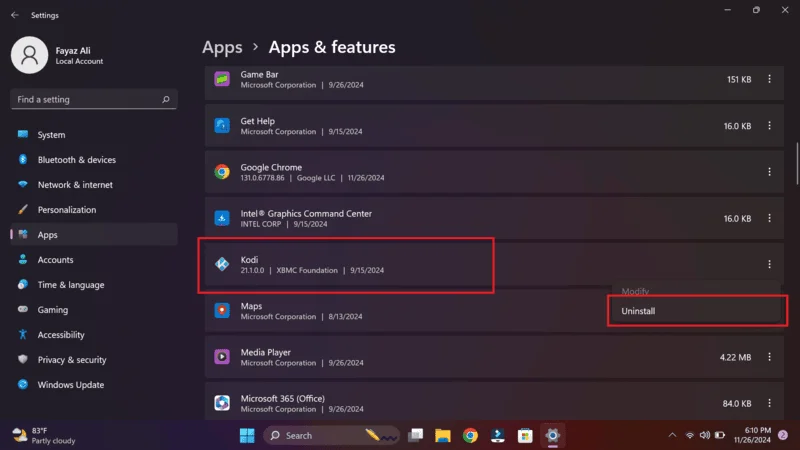
Task: Open more options for Kodi
Action: [769, 264]
